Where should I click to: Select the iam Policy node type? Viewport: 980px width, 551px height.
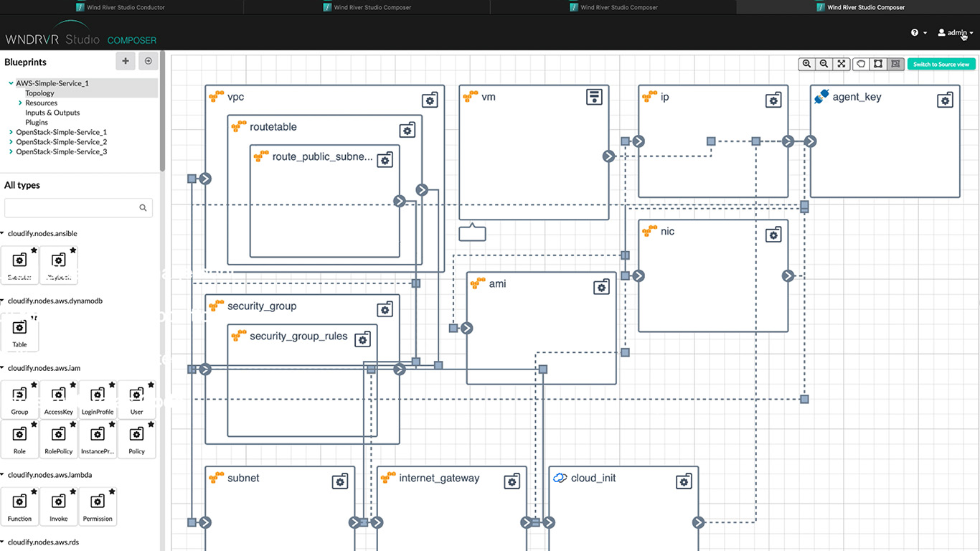pyautogui.click(x=136, y=439)
